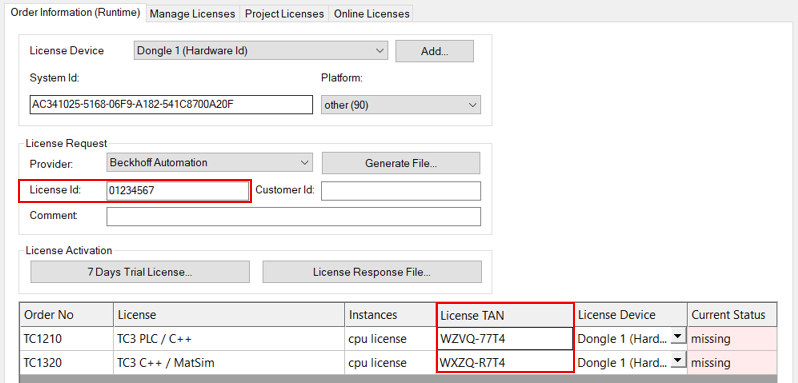Click the cpu license cell in TC1320 row

coord(391,362)
